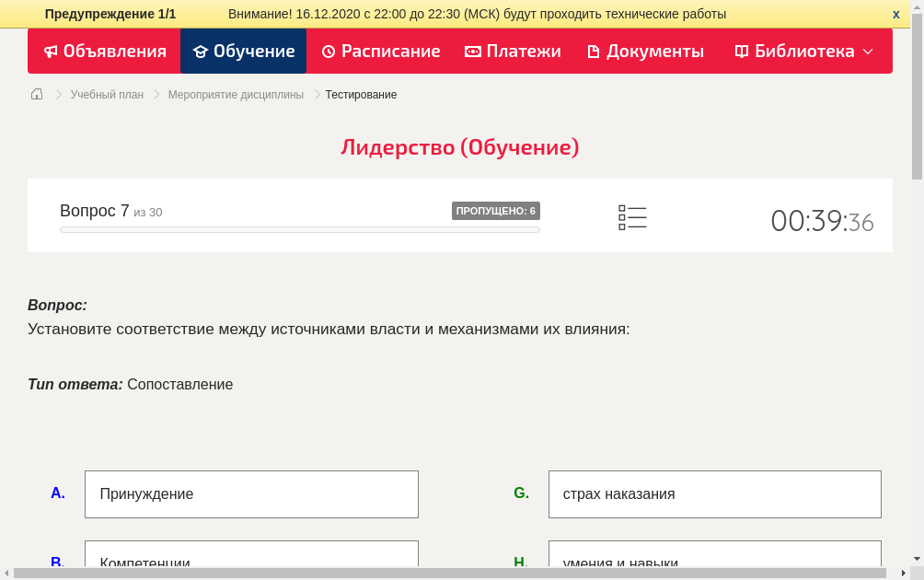This screenshot has width=924, height=580.
Task: Select the answer field containing Принуждение
Action: click(251, 493)
